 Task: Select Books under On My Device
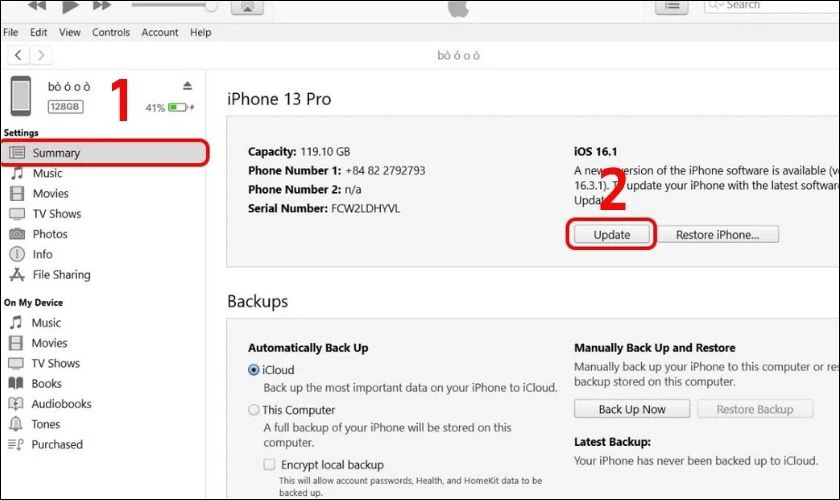(46, 384)
